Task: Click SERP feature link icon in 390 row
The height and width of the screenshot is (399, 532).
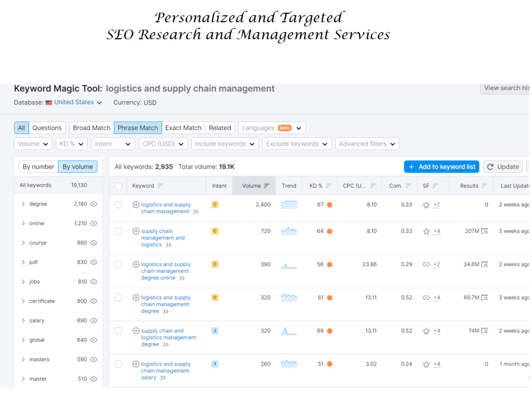Action: (x=426, y=264)
